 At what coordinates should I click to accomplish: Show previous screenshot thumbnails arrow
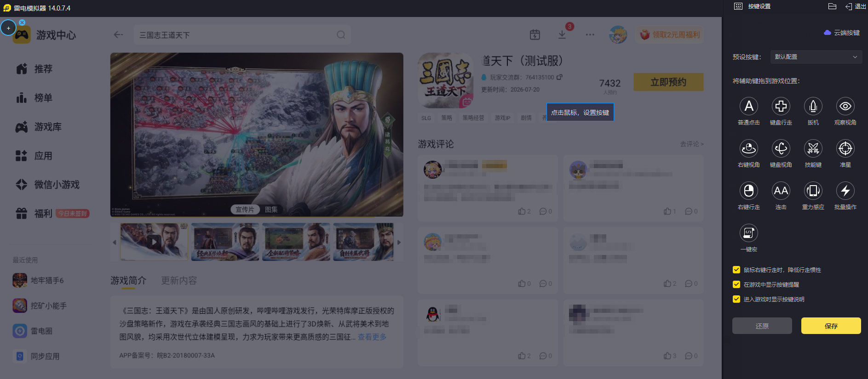[115, 242]
